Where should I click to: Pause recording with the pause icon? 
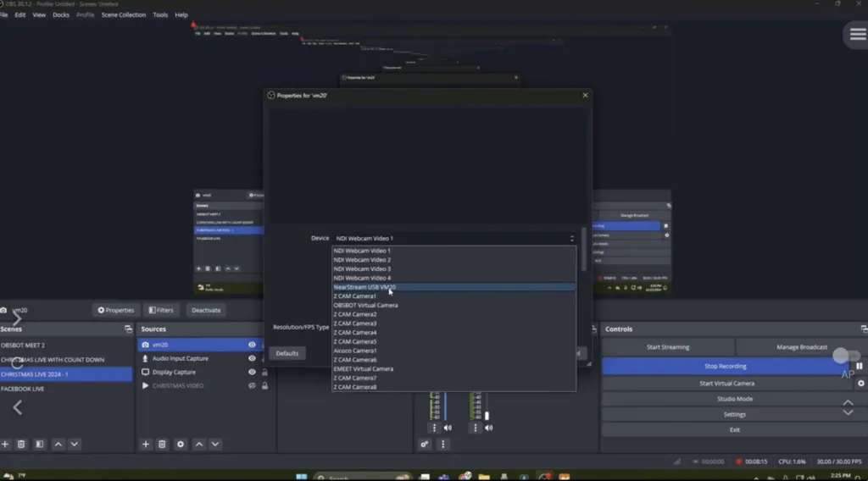[x=860, y=366]
